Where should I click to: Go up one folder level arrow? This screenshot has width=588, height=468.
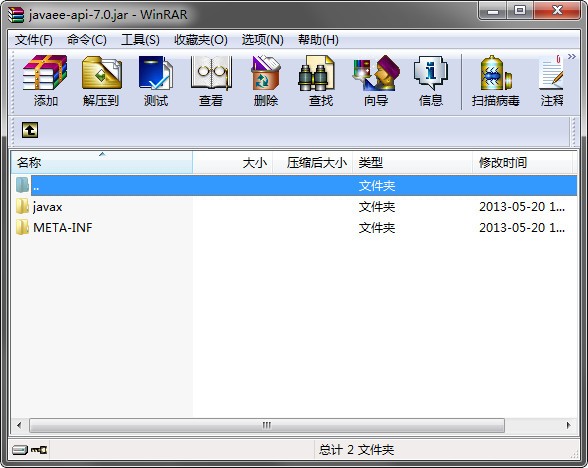point(30,130)
